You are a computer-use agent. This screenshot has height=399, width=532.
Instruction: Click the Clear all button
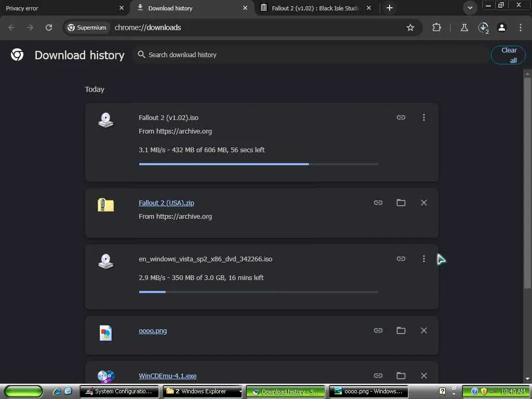coord(508,55)
